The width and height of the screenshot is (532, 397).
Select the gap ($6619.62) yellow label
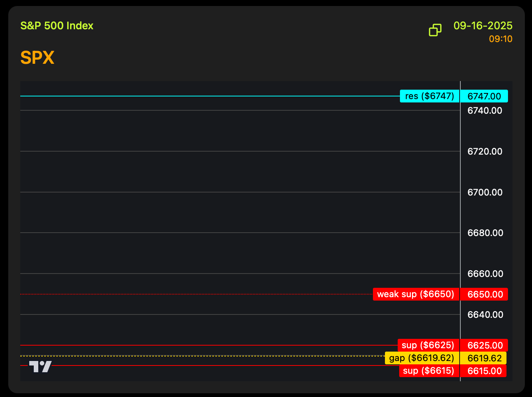pyautogui.click(x=422, y=358)
